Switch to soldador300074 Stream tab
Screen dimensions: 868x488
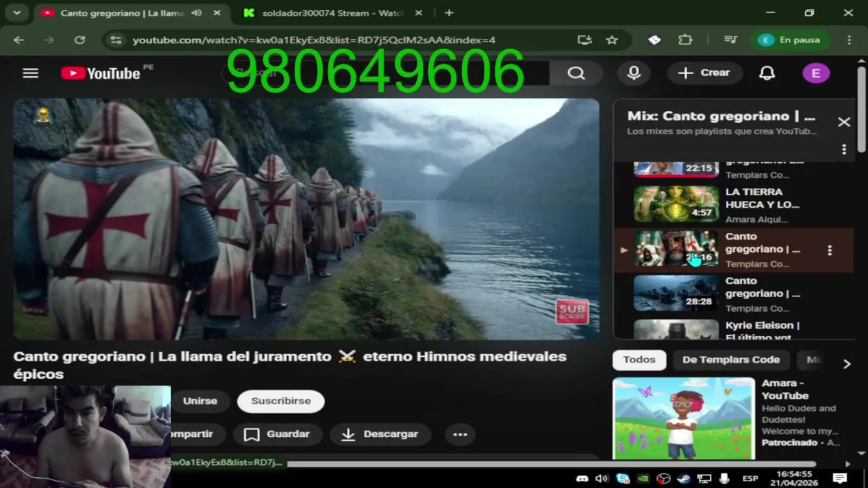point(332,13)
